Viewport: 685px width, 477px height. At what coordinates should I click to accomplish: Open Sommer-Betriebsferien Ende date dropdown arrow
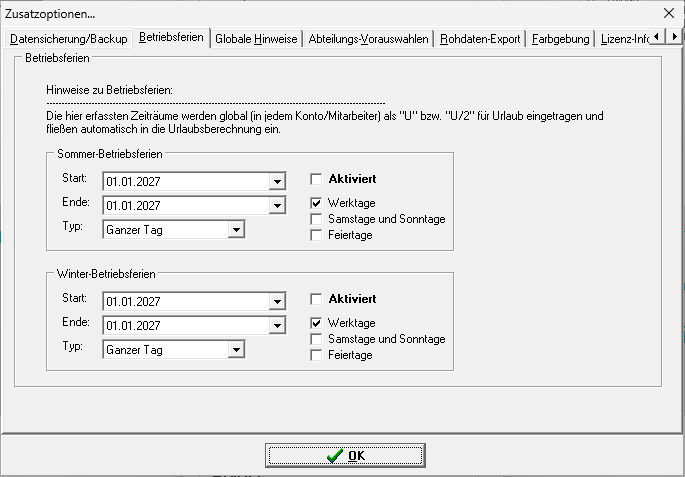(x=277, y=206)
